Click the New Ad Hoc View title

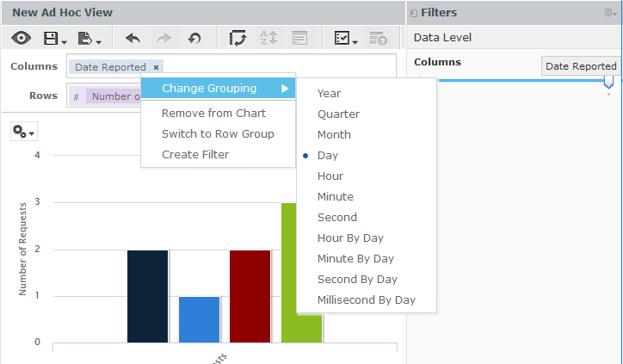click(x=62, y=13)
